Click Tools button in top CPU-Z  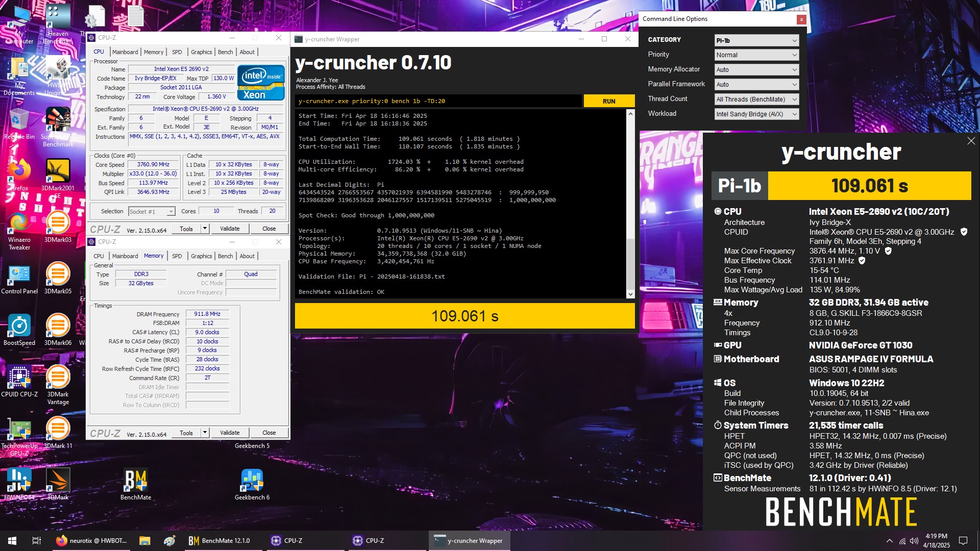[186, 229]
